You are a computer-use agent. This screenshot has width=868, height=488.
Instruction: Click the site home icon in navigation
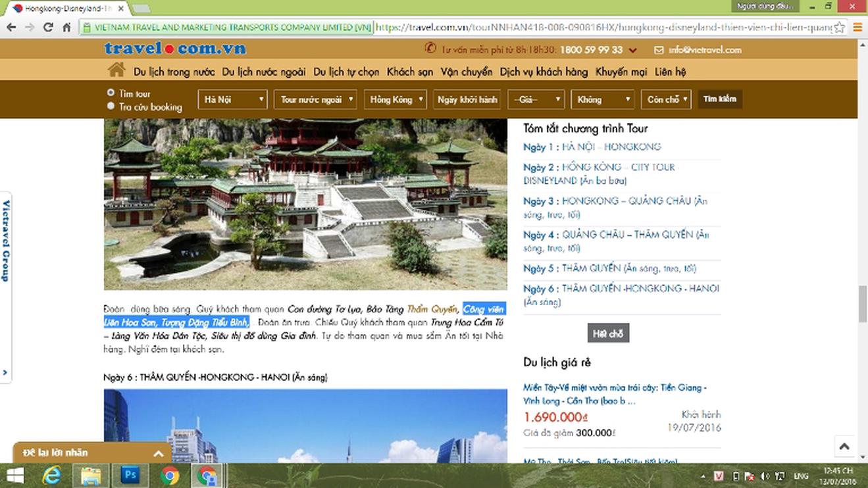tap(116, 70)
